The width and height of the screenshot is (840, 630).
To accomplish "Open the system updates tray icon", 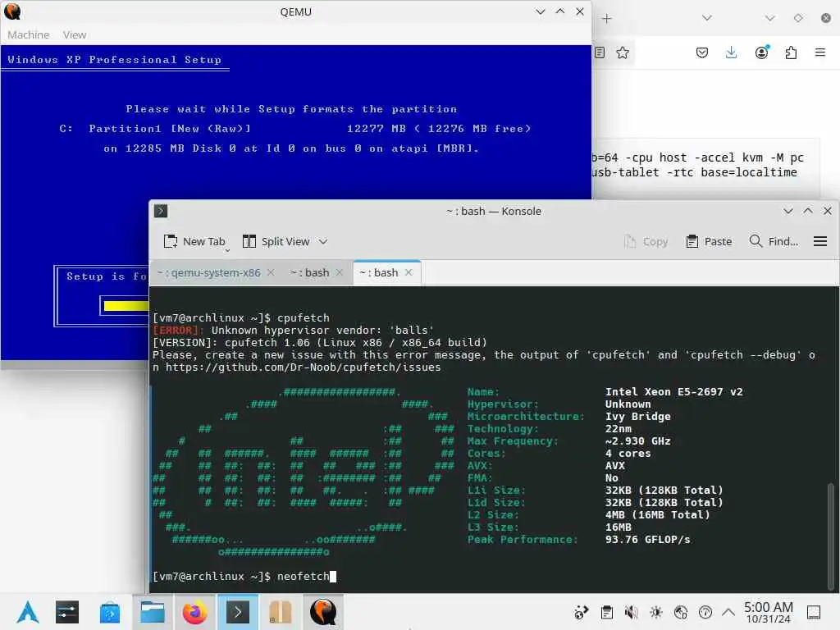I will [581, 612].
